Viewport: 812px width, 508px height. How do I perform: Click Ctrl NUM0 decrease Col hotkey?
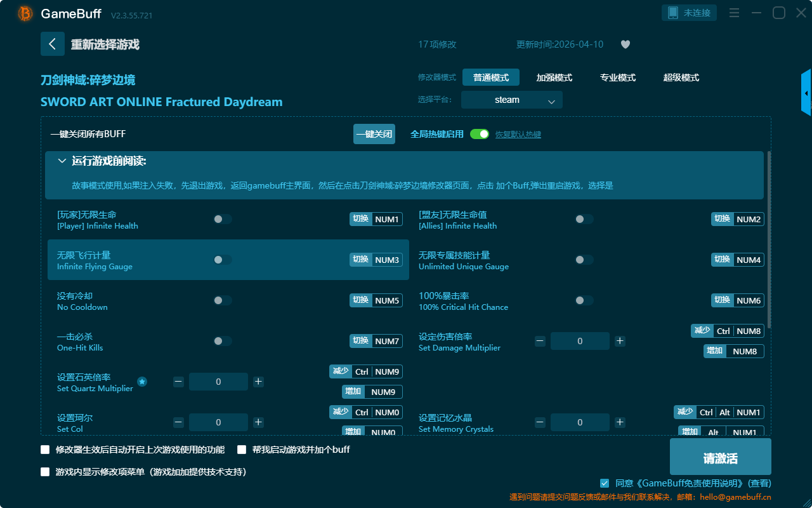pos(366,412)
